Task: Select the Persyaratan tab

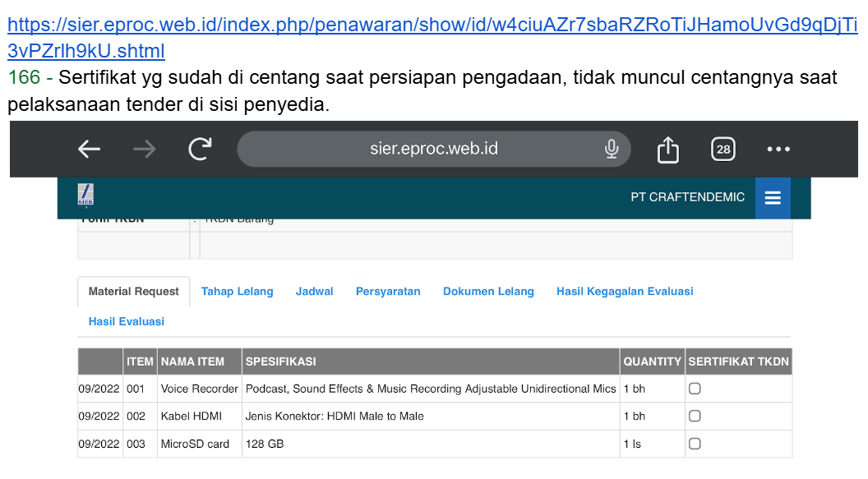Action: 388,292
